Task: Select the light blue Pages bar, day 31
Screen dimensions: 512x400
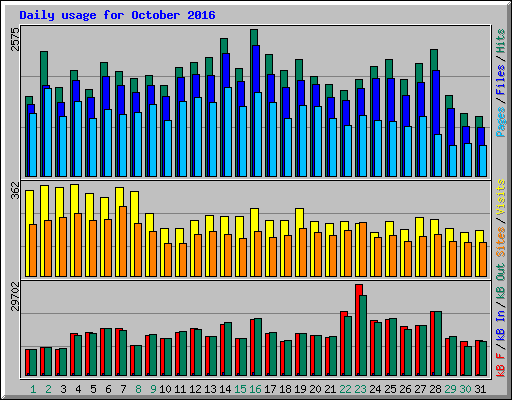Action: point(483,161)
